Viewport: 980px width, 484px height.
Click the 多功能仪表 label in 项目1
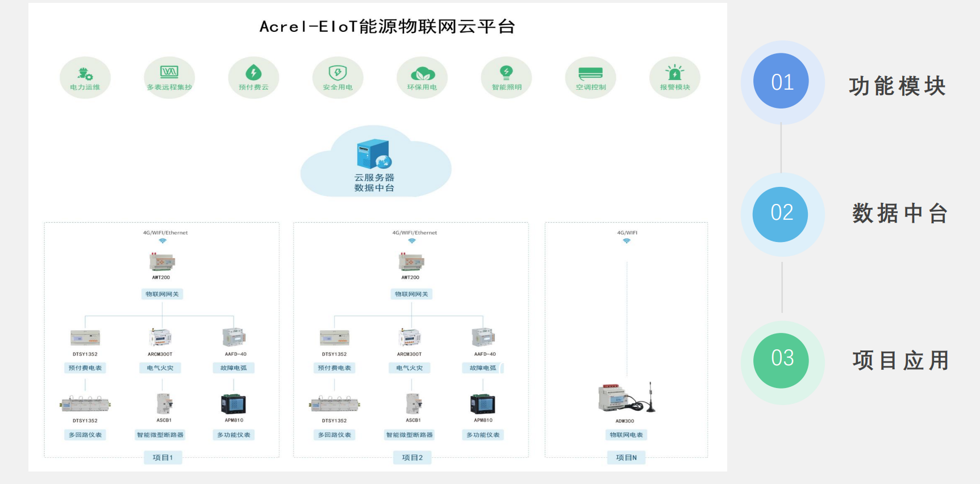tap(233, 435)
